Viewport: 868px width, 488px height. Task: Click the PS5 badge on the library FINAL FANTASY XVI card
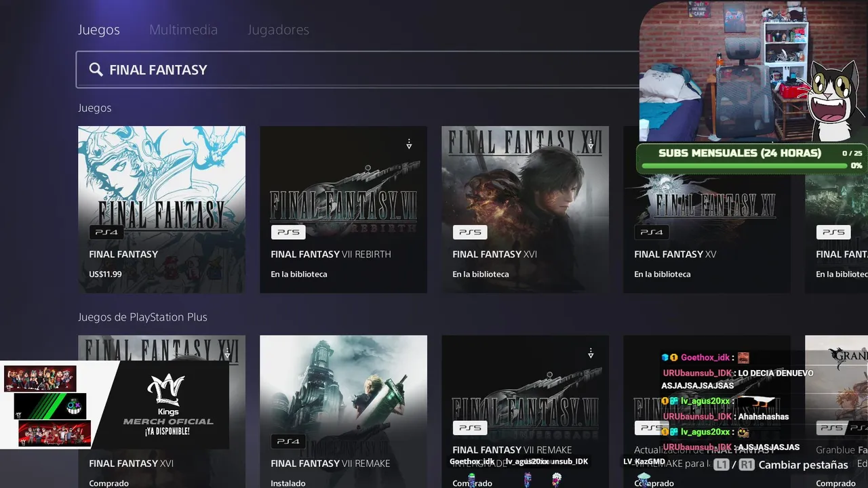(470, 232)
